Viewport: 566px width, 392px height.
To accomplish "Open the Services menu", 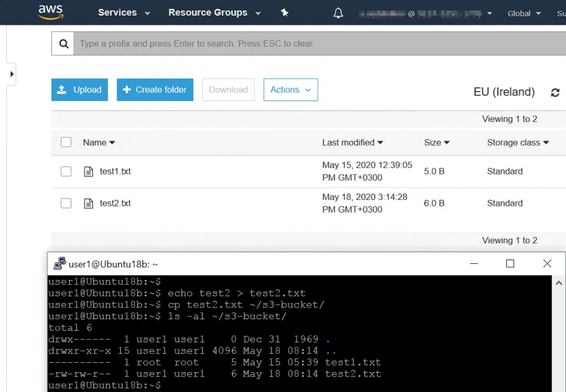I will click(124, 13).
